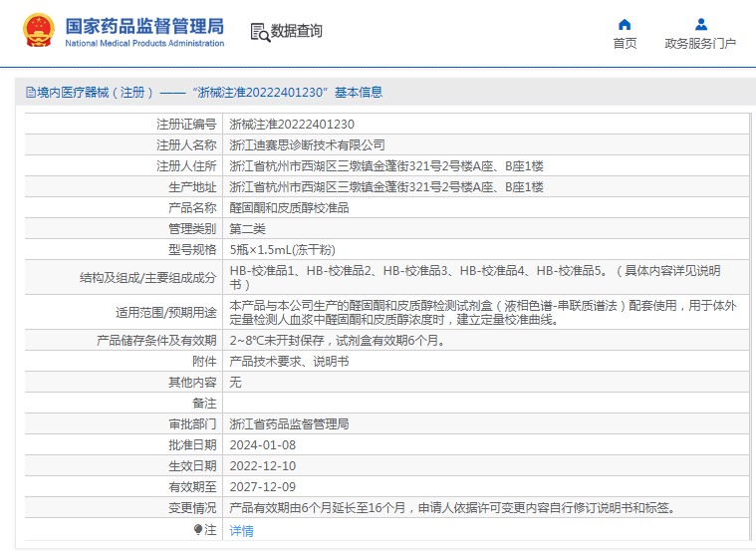Open the 数据查询 search icon
756x551 pixels.
[260, 32]
